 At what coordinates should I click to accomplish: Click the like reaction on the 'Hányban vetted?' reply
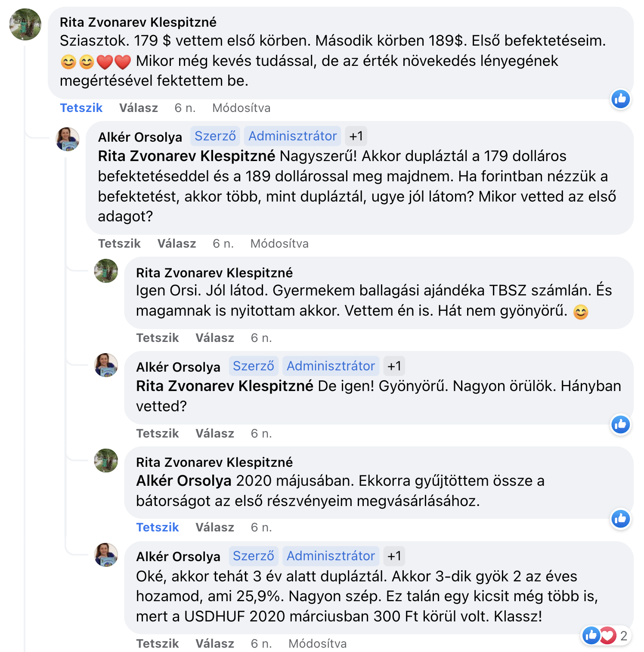pyautogui.click(x=620, y=425)
